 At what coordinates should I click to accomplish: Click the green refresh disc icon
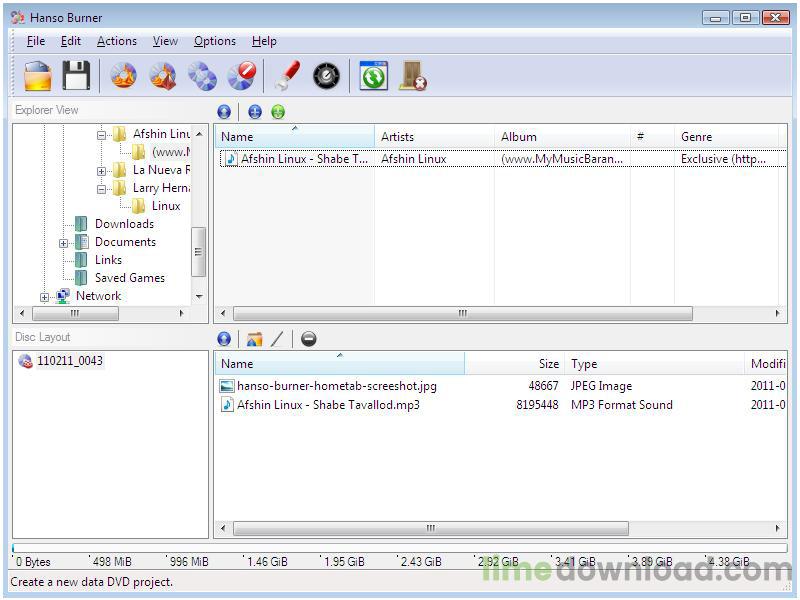(372, 75)
